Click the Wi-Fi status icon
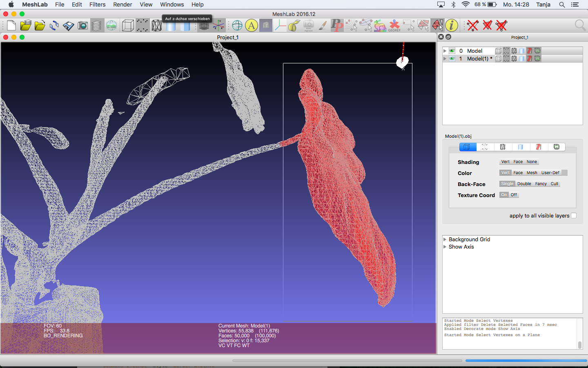The height and width of the screenshot is (368, 588). (465, 4)
